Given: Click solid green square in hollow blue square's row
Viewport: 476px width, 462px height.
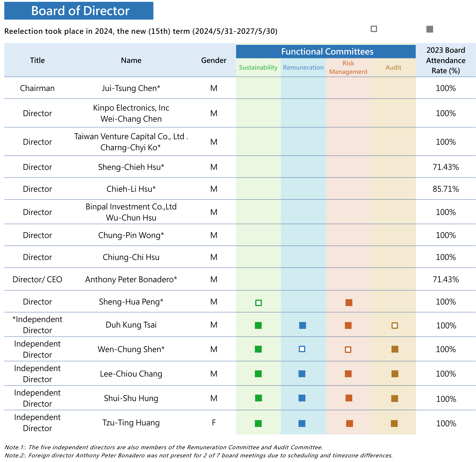Looking at the screenshot, I should [x=258, y=349].
